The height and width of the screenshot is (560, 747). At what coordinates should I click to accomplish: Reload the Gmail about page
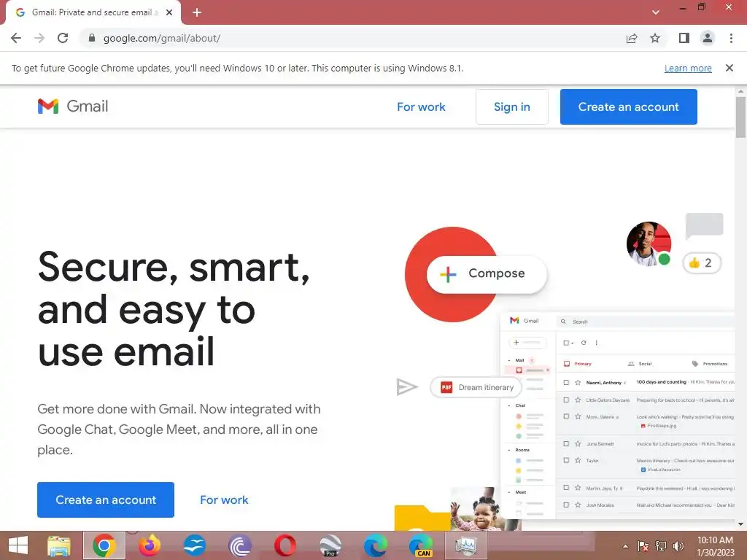[63, 38]
